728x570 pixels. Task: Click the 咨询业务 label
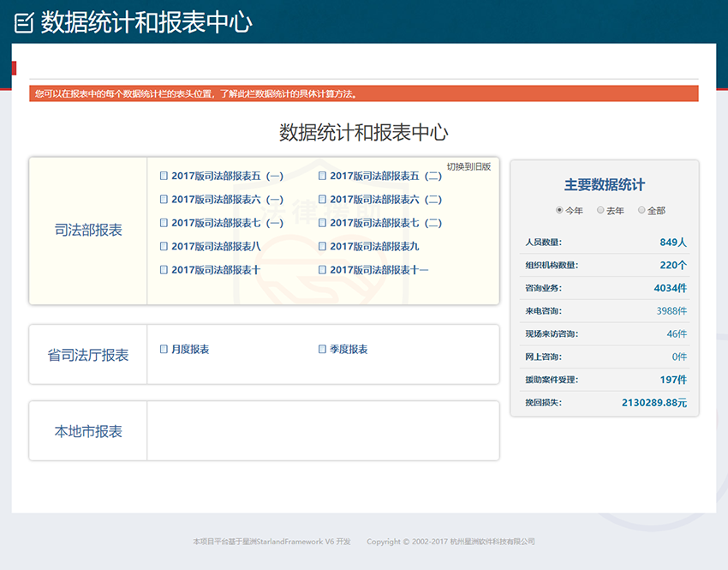point(543,288)
